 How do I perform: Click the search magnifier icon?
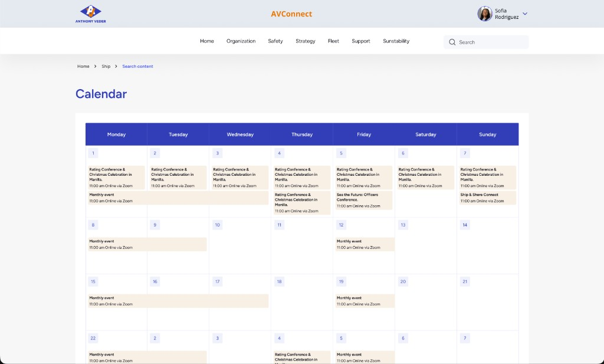click(452, 42)
